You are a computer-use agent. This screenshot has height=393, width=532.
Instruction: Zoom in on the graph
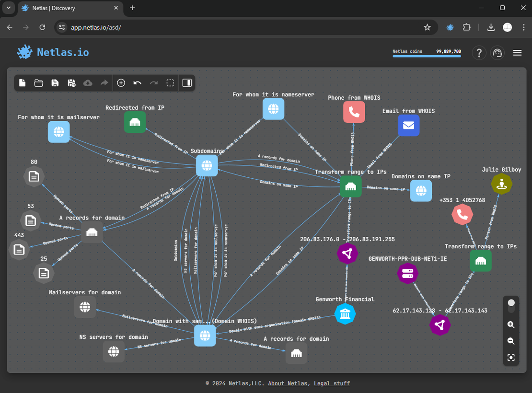(x=511, y=324)
